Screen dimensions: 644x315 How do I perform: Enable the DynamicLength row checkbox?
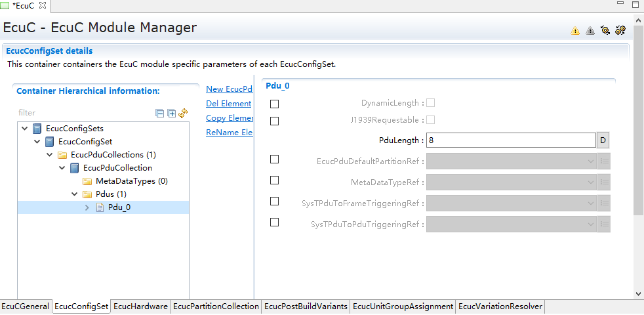[274, 104]
